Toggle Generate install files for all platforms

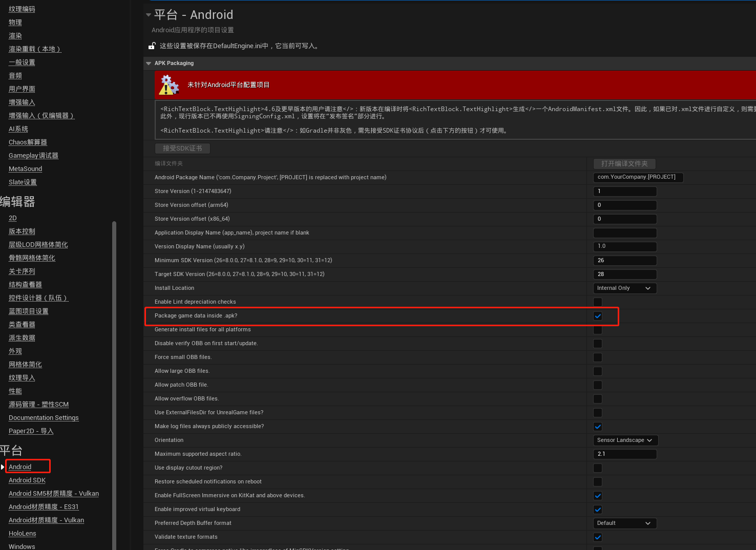tap(598, 330)
